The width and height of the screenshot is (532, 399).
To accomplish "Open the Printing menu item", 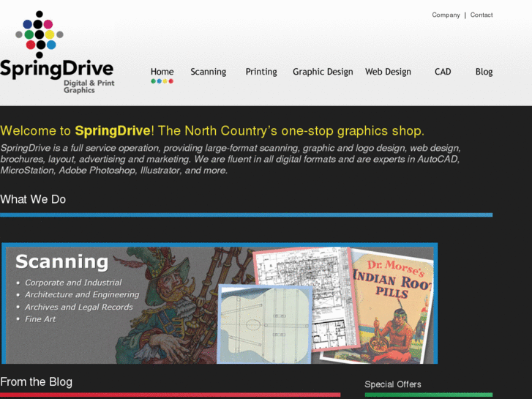I will (x=261, y=72).
